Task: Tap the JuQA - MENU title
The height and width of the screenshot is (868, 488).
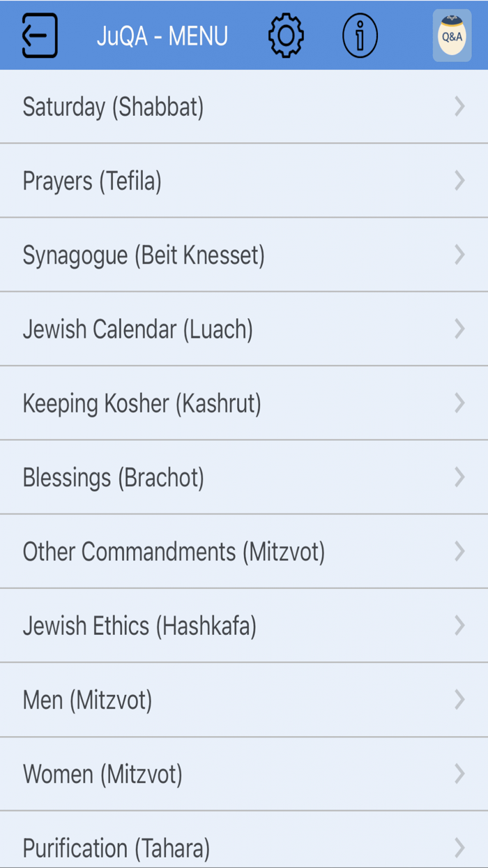Action: coord(162,36)
